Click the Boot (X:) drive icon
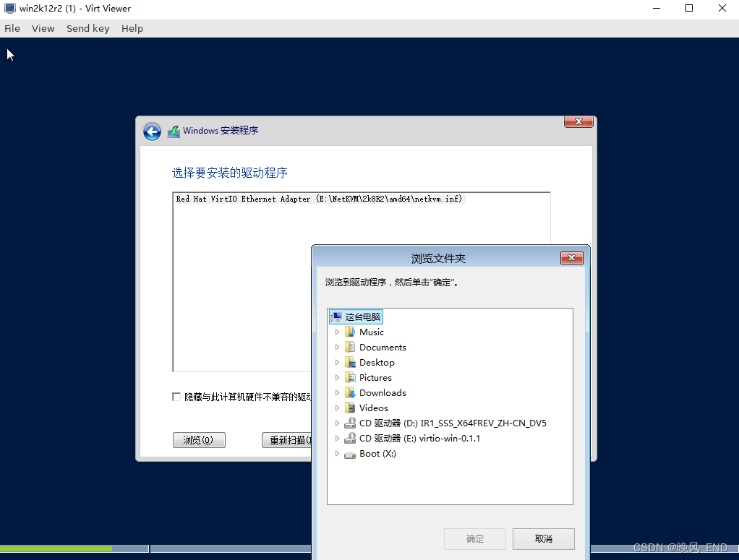The height and width of the screenshot is (560, 739). tap(350, 453)
